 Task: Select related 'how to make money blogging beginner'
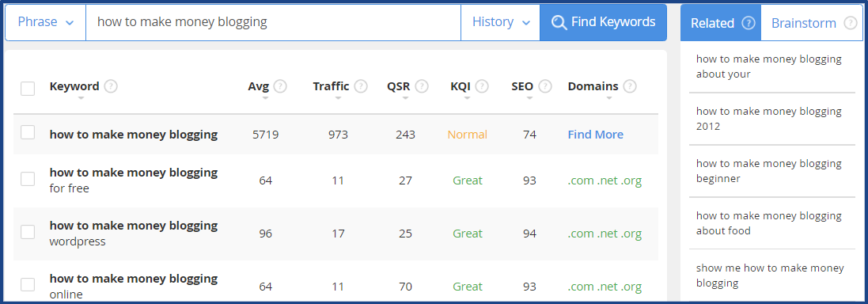click(769, 171)
